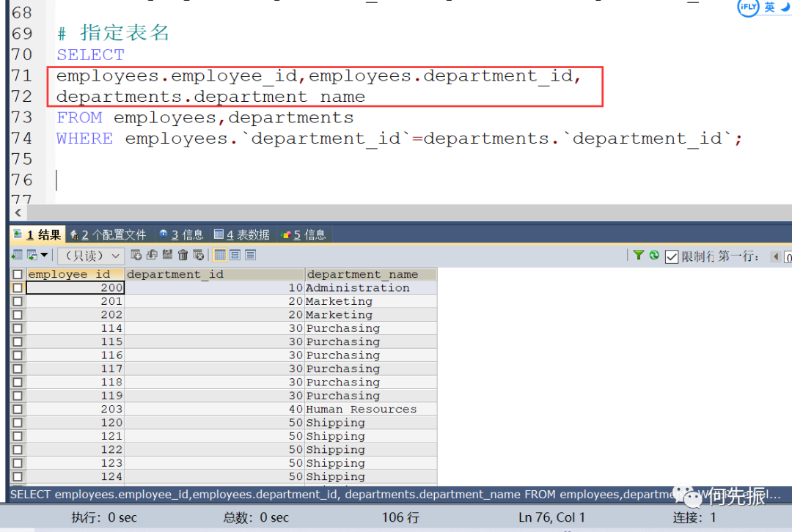Switch to form view icon
This screenshot has height=532, width=792.
[235, 255]
